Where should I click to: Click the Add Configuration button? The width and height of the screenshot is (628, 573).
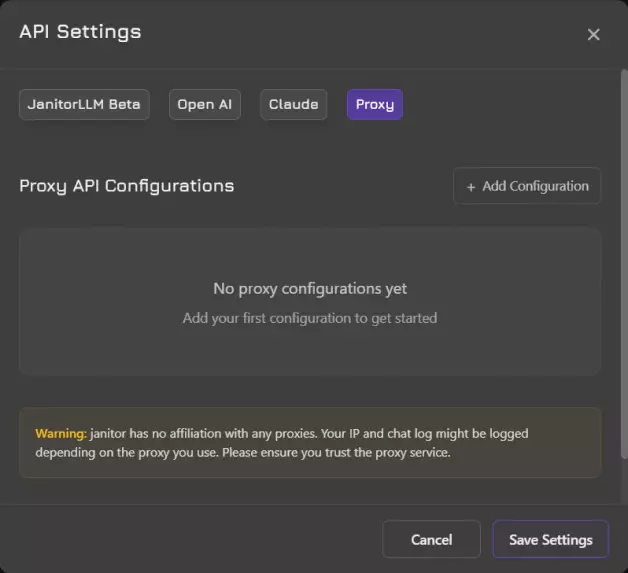527,186
